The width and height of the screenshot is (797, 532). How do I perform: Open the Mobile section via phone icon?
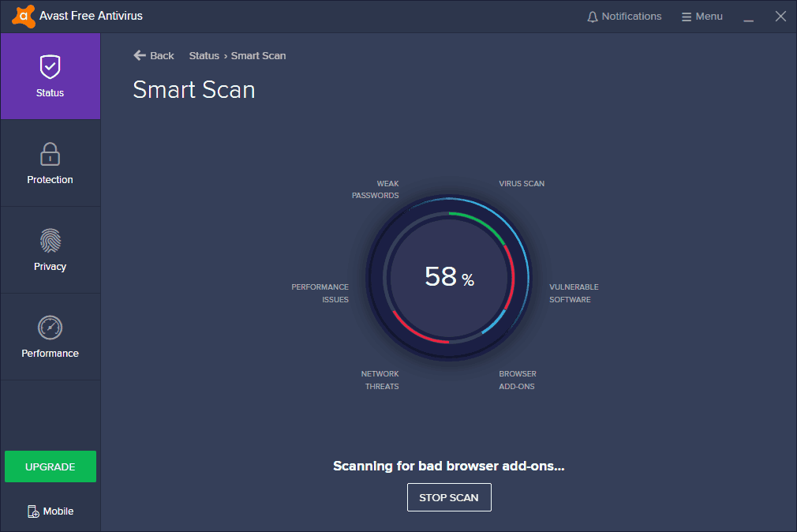coord(50,511)
